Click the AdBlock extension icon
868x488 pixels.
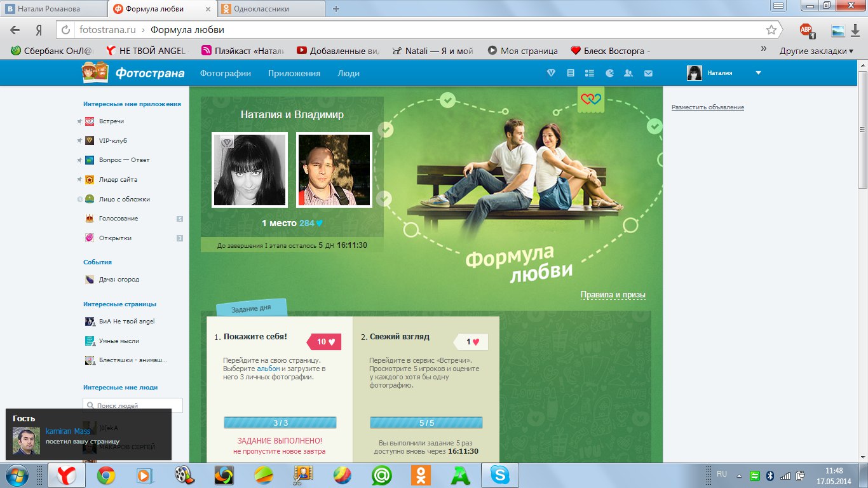[x=806, y=30]
